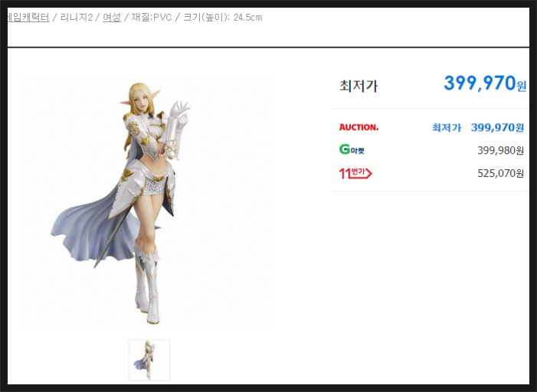Open the Auction store logo

coord(359,127)
